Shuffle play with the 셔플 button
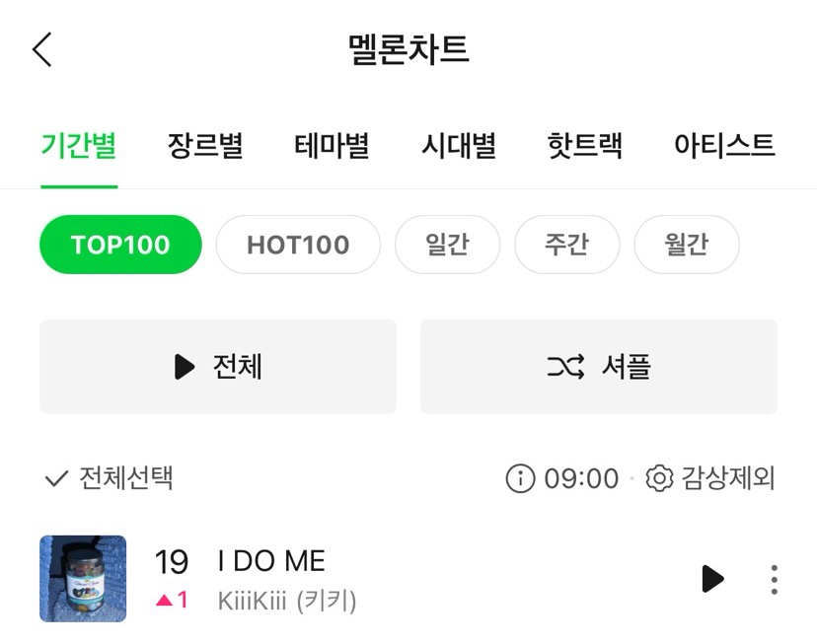 [x=598, y=367]
